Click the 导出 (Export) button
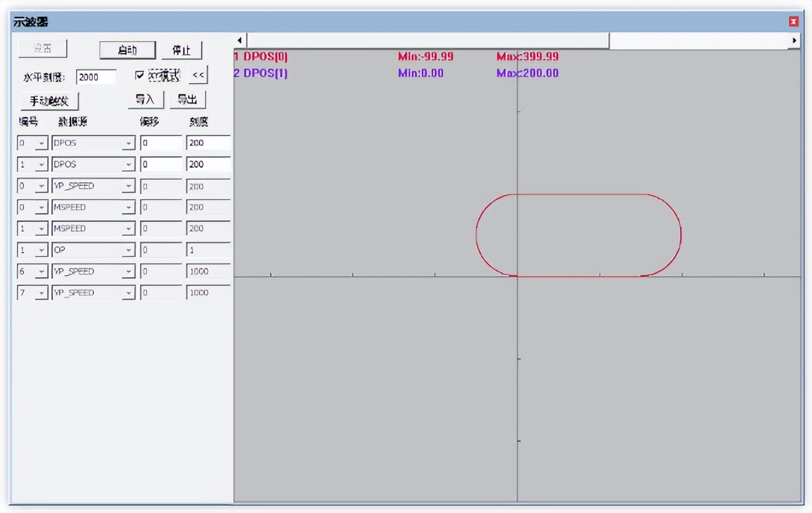 point(188,100)
